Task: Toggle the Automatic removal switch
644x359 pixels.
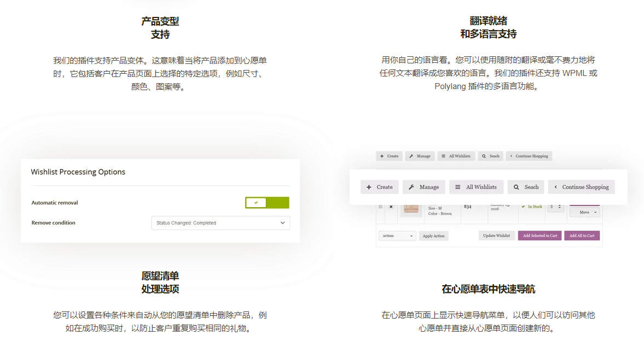Action: 267,203
